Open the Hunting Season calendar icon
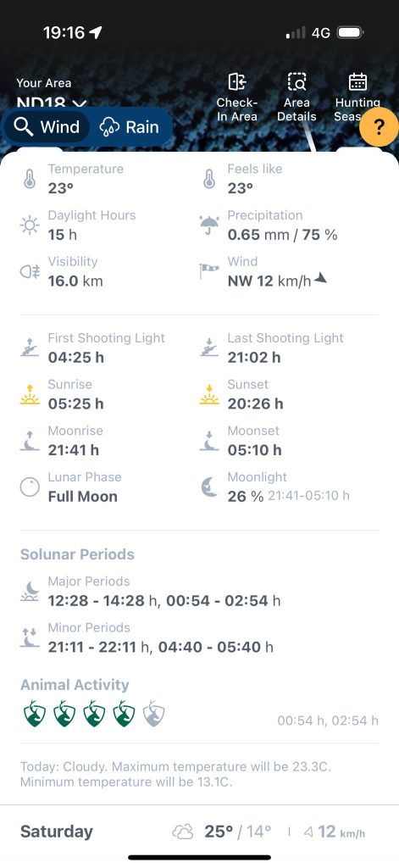The height and width of the screenshot is (868, 399). coord(357,82)
